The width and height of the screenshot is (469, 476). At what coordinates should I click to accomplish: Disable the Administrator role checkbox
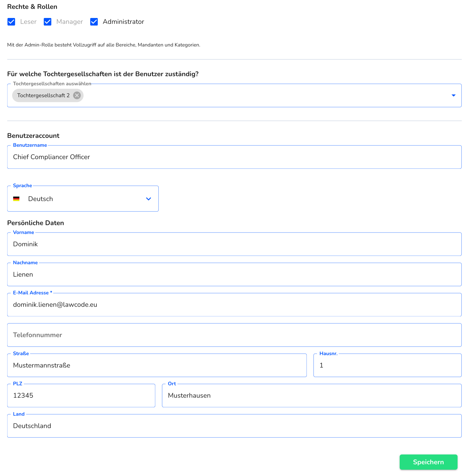[x=94, y=22]
